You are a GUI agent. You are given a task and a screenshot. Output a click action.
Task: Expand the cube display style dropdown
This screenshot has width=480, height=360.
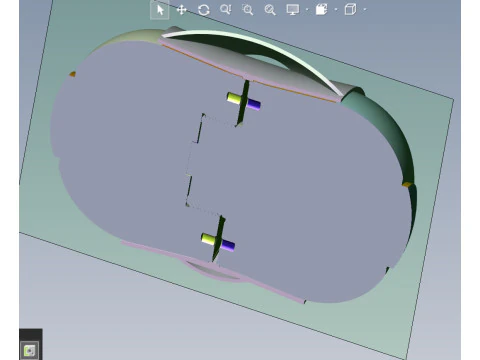(365, 10)
